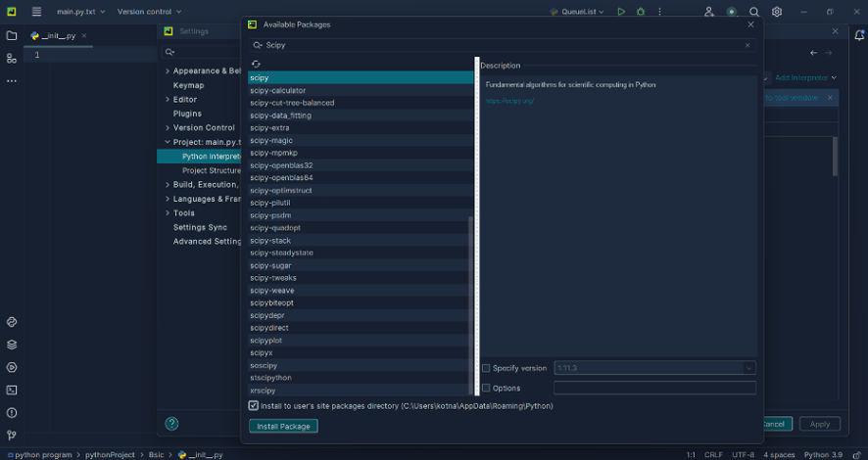Open the hamburger main menu

pyautogui.click(x=36, y=11)
